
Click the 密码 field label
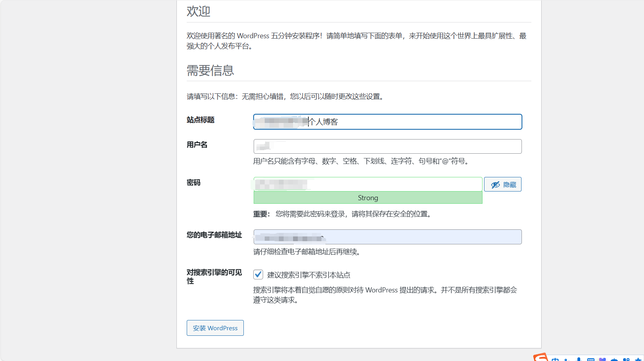tap(193, 182)
